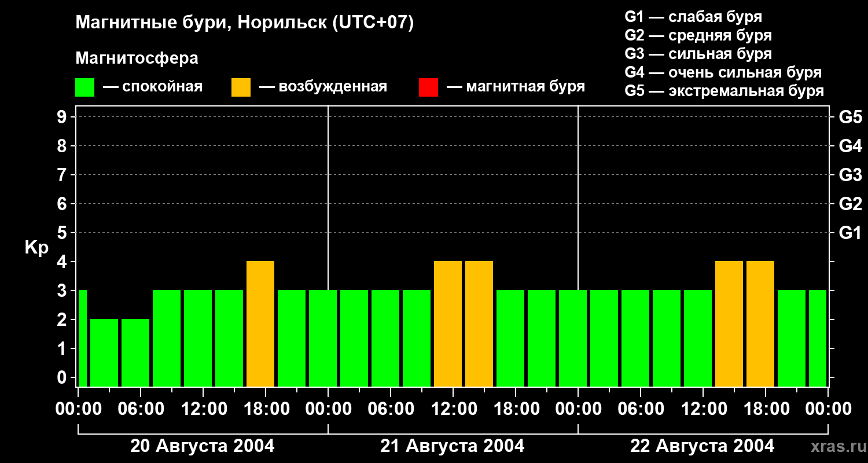Viewport: 868px width, 463px height.
Task: Select the only orange bar on 20 August
Action: coord(260,324)
